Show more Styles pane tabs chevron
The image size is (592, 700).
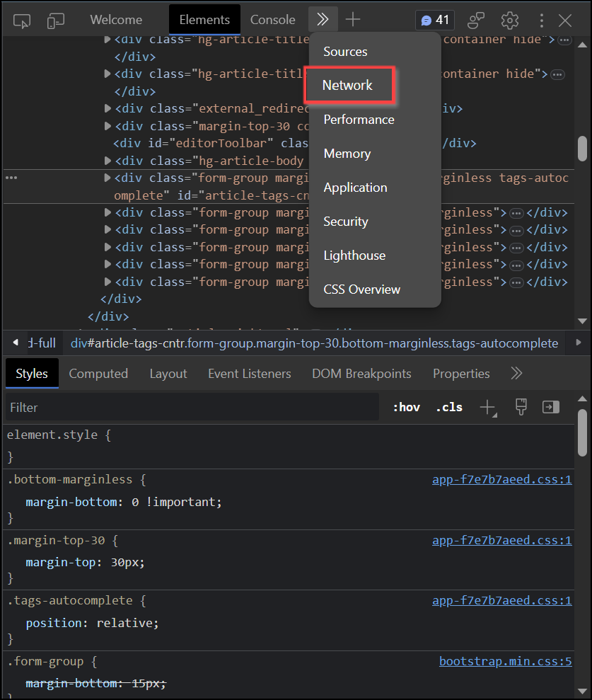[x=516, y=373]
